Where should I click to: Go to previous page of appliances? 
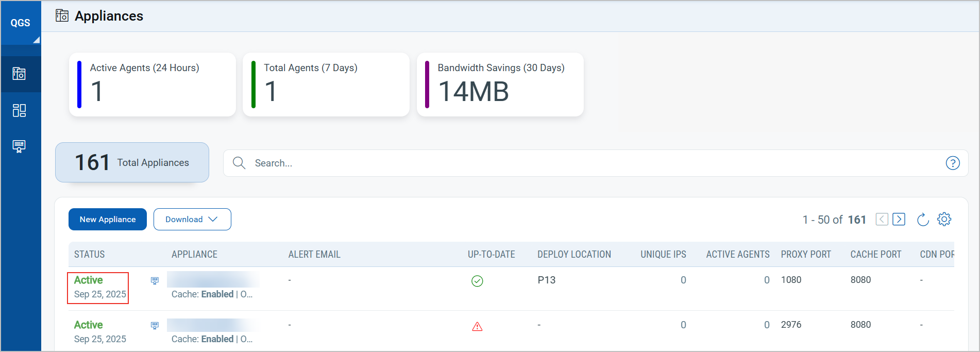point(882,220)
